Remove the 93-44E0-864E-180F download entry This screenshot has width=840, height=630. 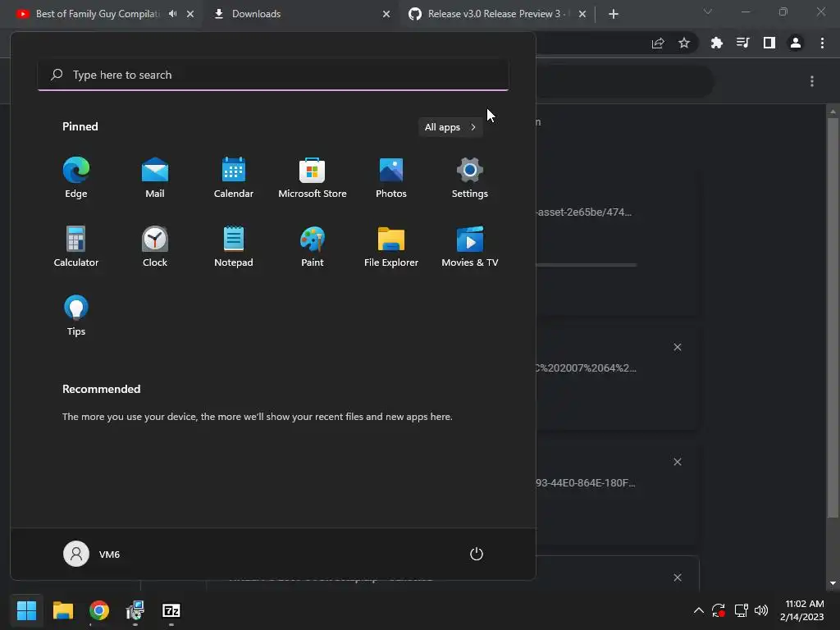pos(677,462)
